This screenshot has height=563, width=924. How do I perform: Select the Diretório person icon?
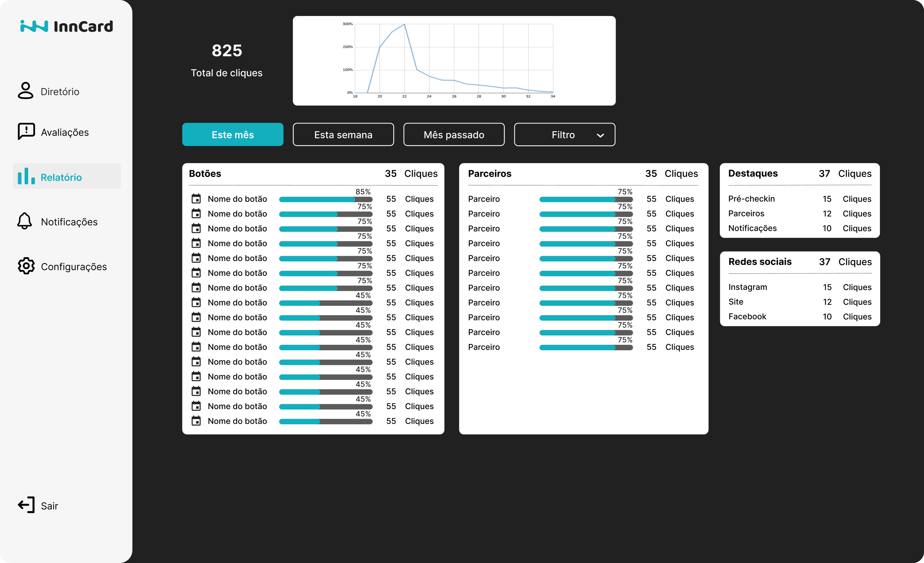(25, 91)
